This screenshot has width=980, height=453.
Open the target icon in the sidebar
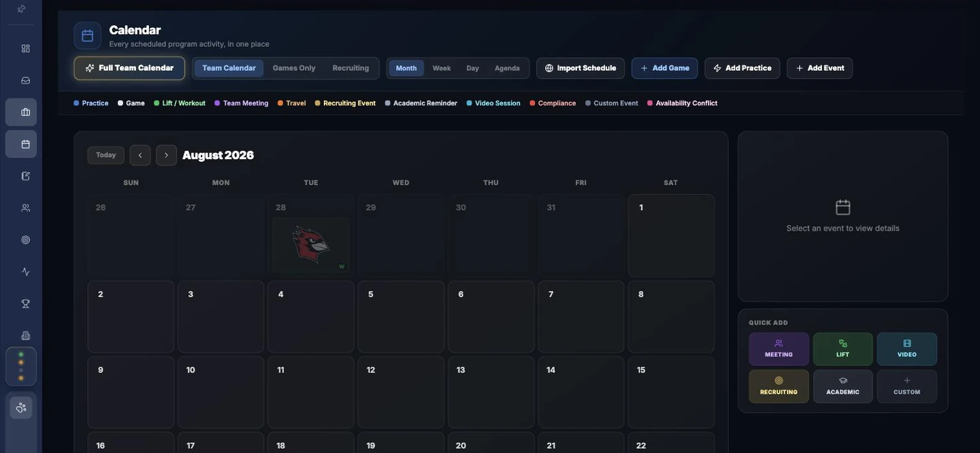tap(26, 240)
